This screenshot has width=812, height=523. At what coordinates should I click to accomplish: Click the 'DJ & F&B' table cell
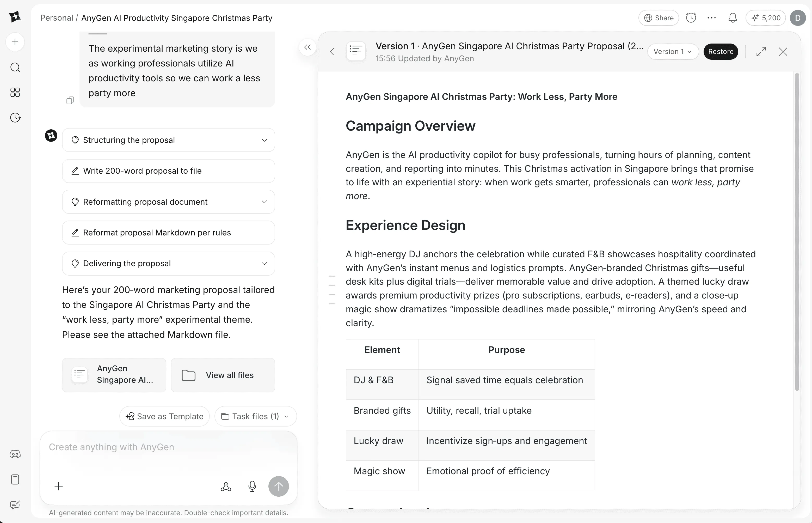[382, 385]
